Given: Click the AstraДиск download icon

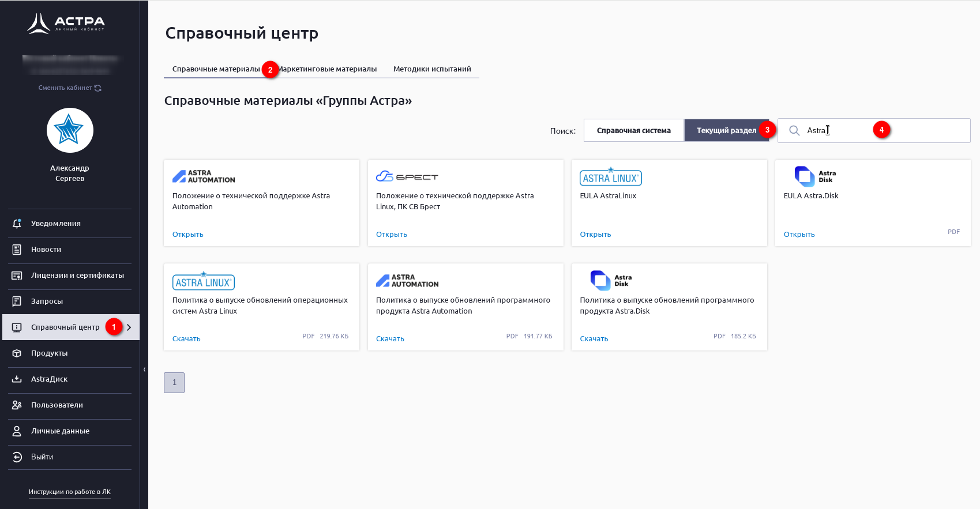Looking at the screenshot, I should pos(17,379).
